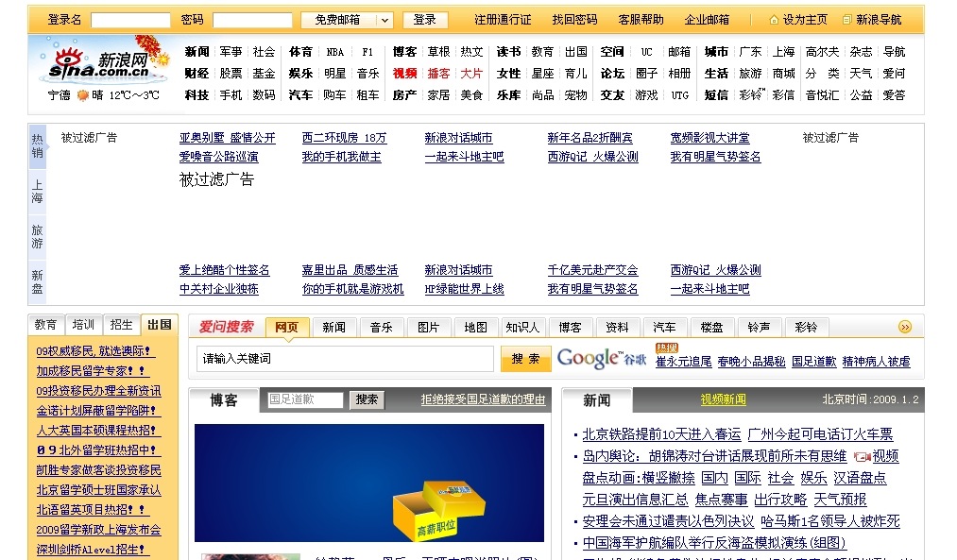The image size is (957, 560).
Task: Click the video camera icon beside 视频
Action: [862, 456]
